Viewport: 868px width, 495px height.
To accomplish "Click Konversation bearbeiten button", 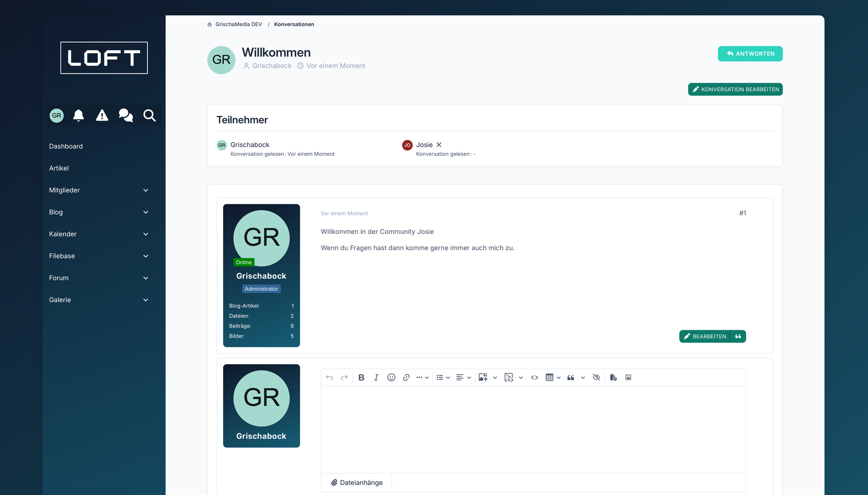I will coord(735,89).
